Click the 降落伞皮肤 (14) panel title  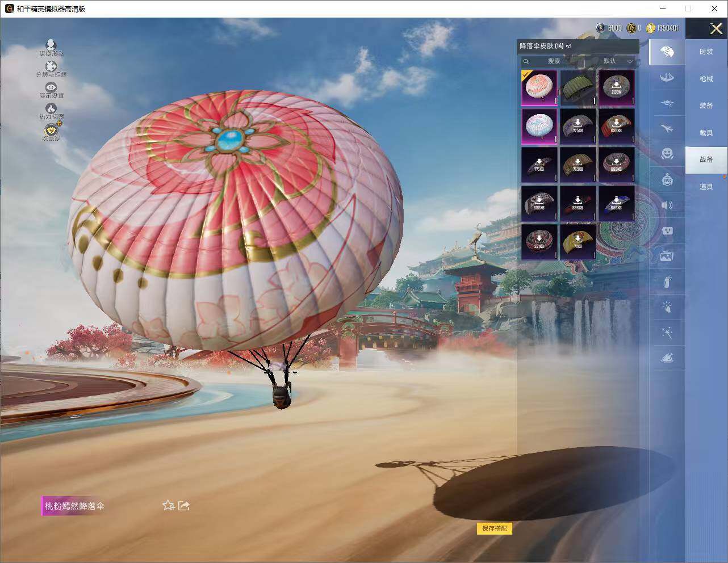541,46
